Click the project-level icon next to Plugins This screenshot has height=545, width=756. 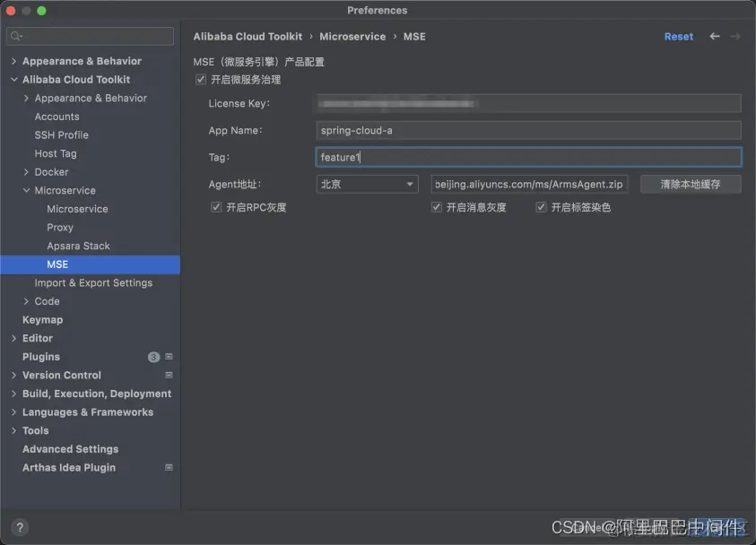(169, 357)
